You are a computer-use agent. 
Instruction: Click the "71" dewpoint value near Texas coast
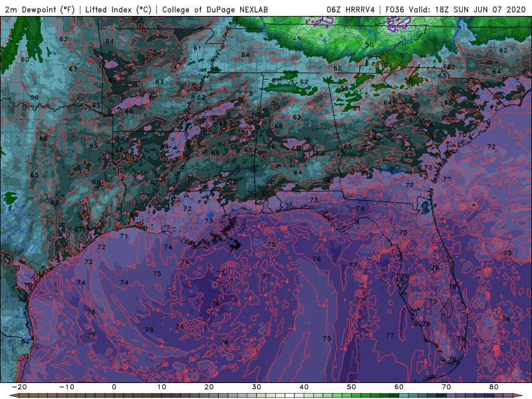point(124,236)
